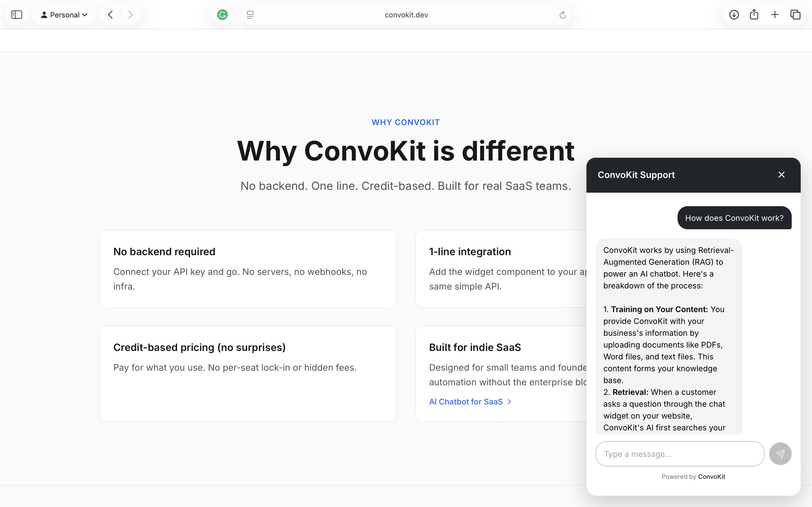
Task: Click the Type a message input field
Action: point(680,453)
